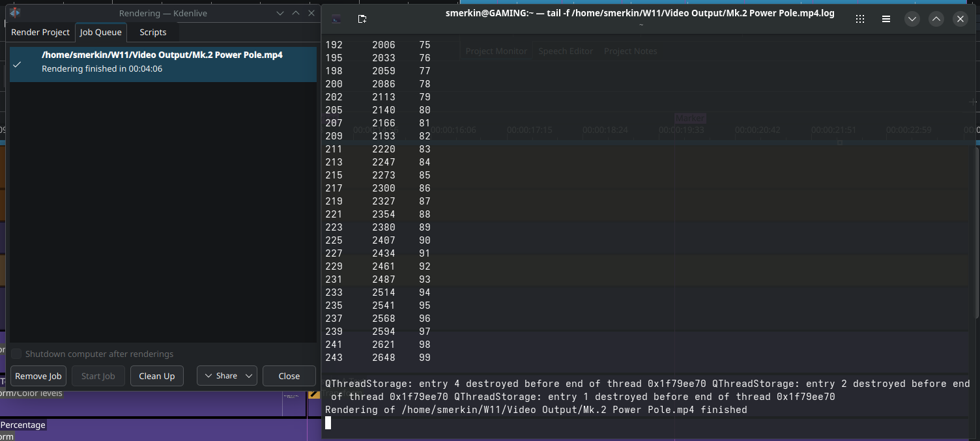
Task: Click the Kdenlive app icon in dialog titlebar
Action: coord(15,13)
